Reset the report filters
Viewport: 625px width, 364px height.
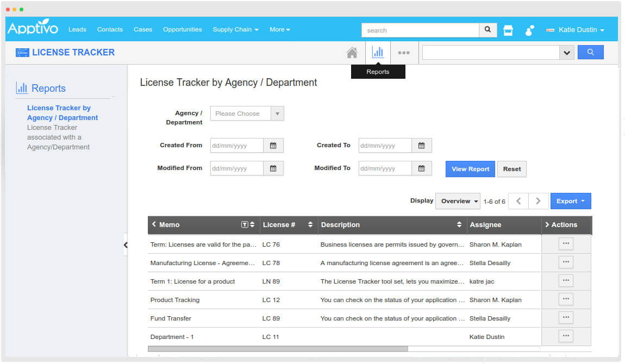click(511, 168)
